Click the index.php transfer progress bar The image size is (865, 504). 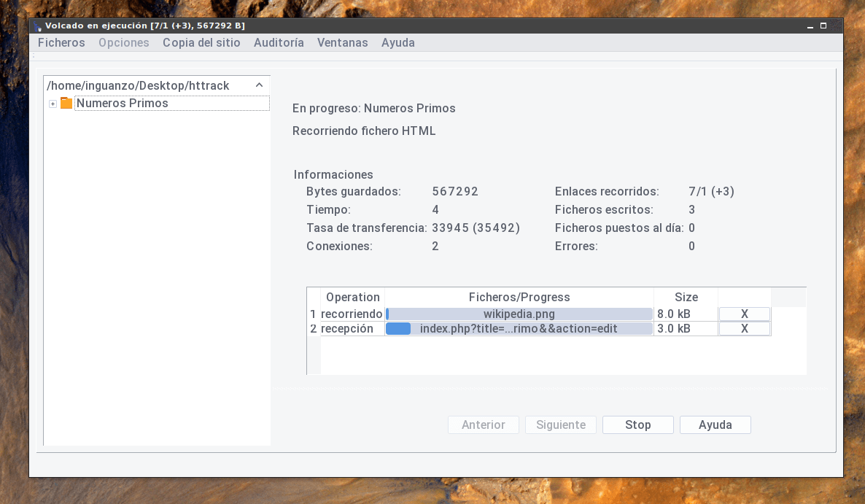pyautogui.click(x=519, y=328)
